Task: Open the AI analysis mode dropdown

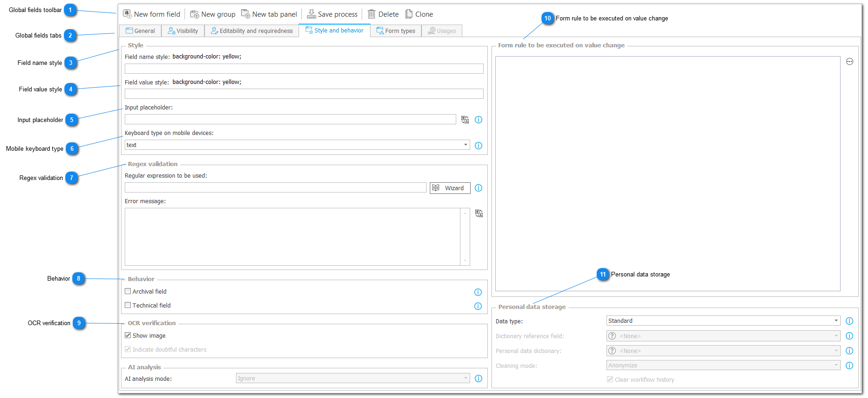Action: (x=353, y=379)
